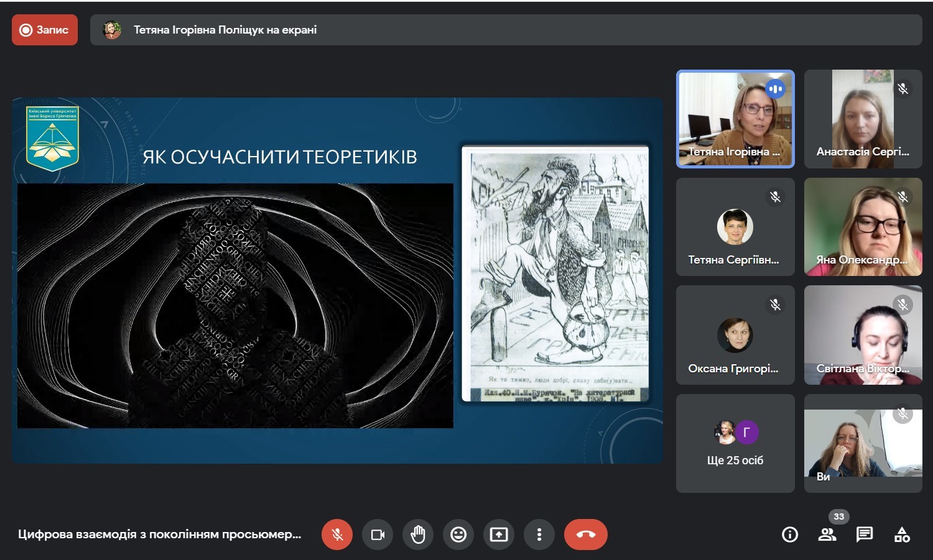Open the activities shapes icon
Viewport: 933px width, 560px height.
click(x=902, y=535)
